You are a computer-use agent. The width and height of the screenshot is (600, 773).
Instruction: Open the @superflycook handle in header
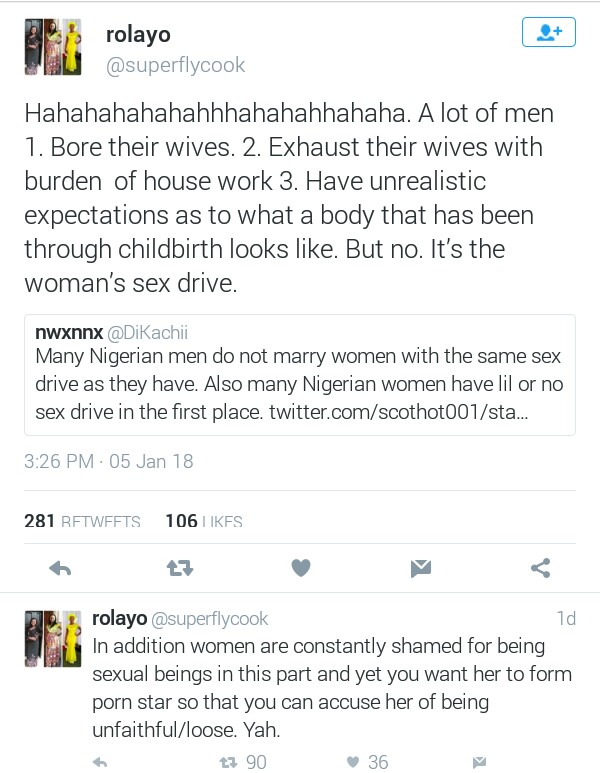(175, 66)
